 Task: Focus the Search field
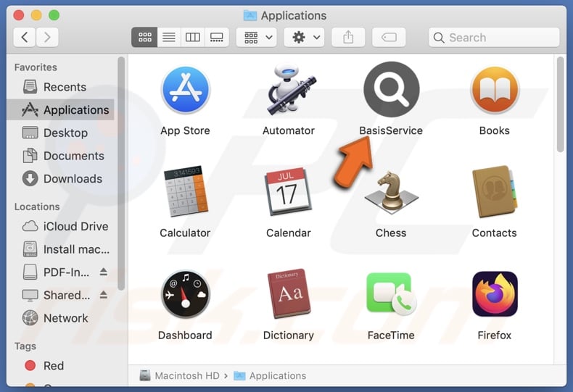pyautogui.click(x=494, y=37)
